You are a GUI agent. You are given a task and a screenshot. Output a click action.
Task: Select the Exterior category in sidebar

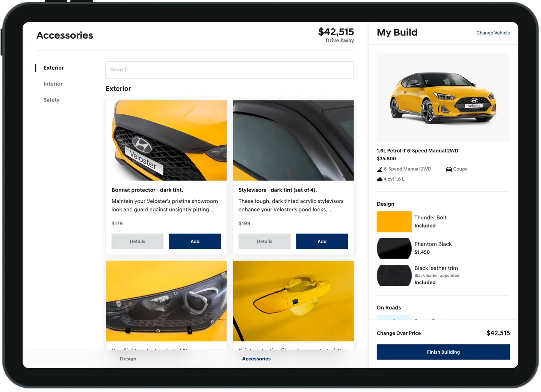coord(53,68)
